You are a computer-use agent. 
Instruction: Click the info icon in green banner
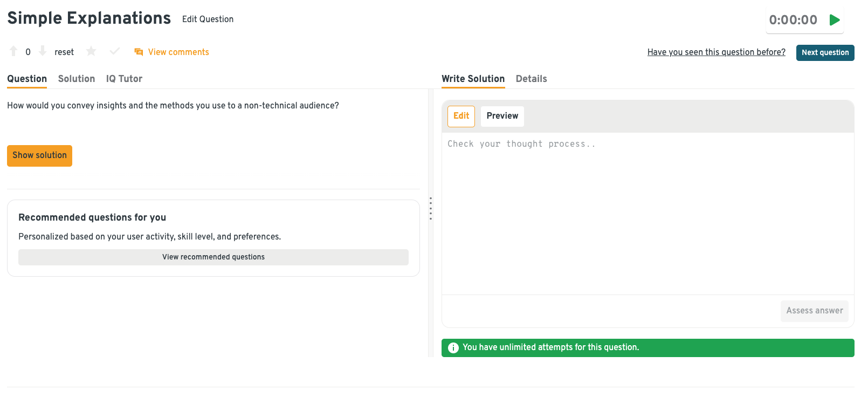(453, 348)
